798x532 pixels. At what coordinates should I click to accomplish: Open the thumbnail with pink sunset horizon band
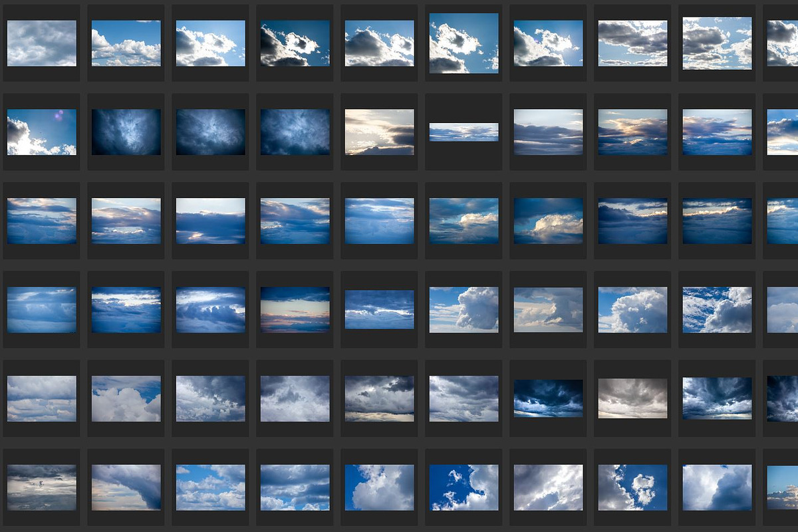pos(295,310)
